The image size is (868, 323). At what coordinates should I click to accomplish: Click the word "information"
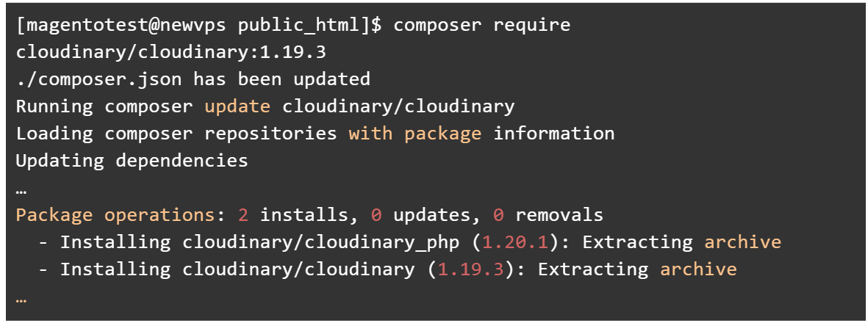pyautogui.click(x=553, y=134)
